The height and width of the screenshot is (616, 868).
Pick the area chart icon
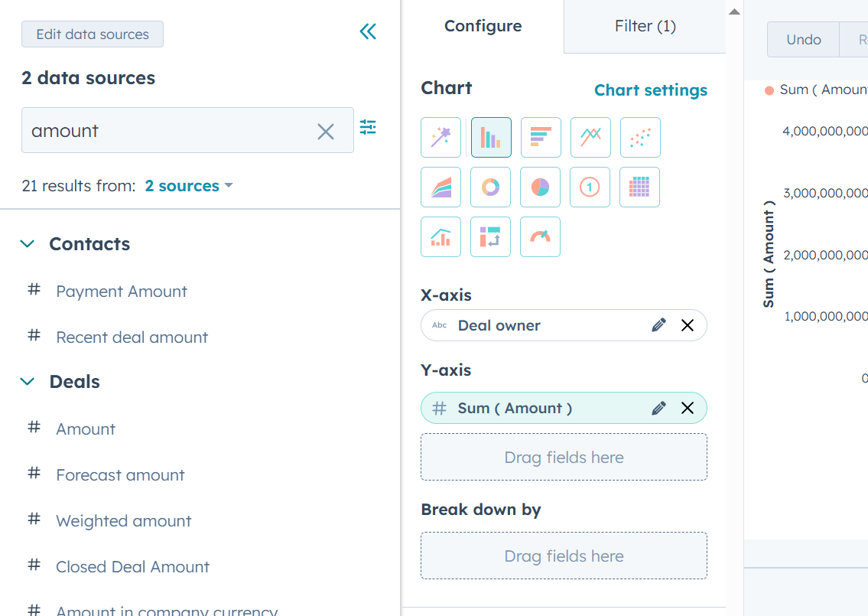(x=441, y=187)
